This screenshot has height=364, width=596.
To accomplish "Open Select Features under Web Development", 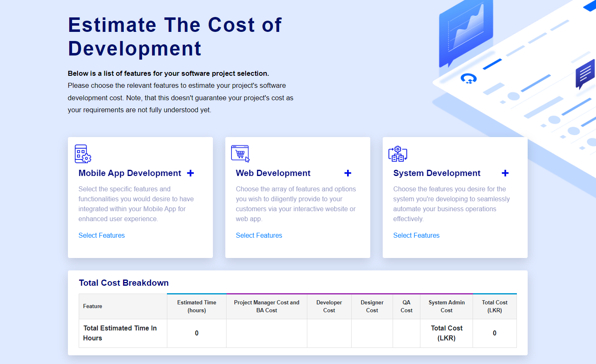I will [259, 235].
